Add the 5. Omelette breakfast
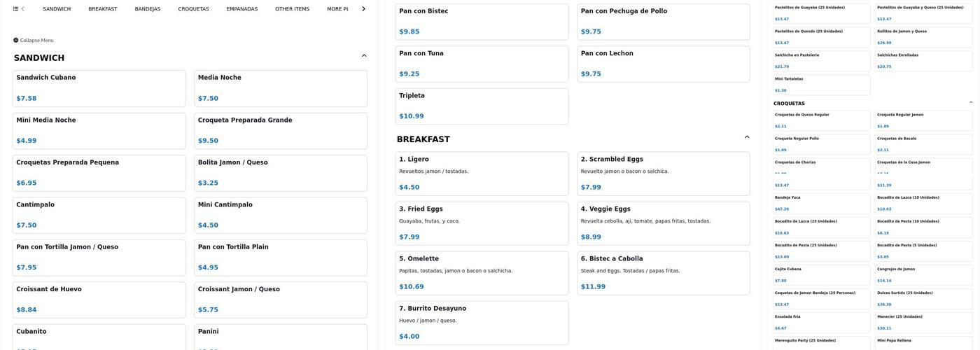 pyautogui.click(x=482, y=272)
